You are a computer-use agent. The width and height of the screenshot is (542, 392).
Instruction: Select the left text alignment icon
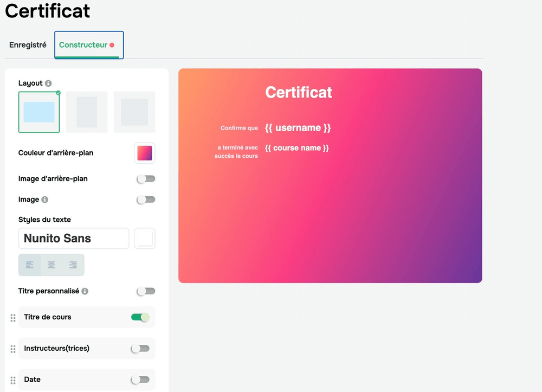(x=30, y=265)
